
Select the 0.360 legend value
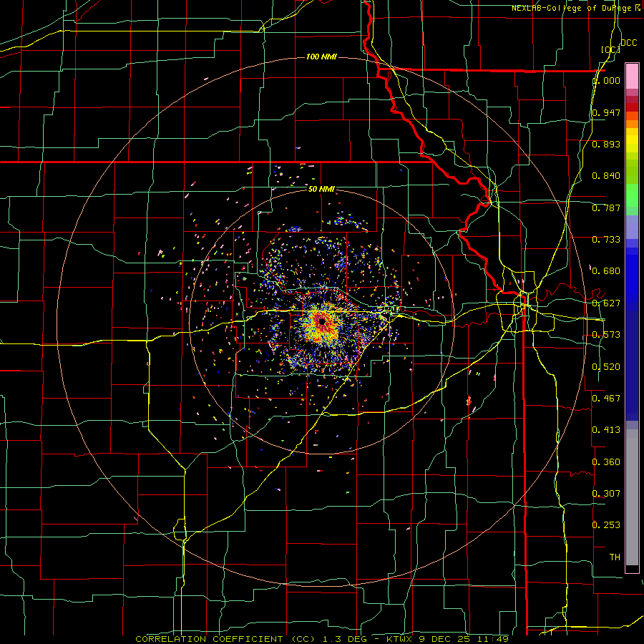click(x=606, y=462)
